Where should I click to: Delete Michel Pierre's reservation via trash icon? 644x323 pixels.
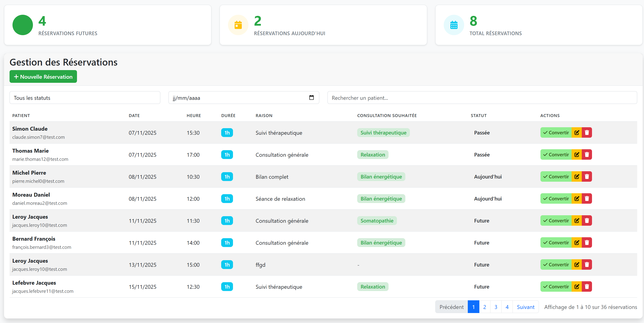tap(587, 176)
